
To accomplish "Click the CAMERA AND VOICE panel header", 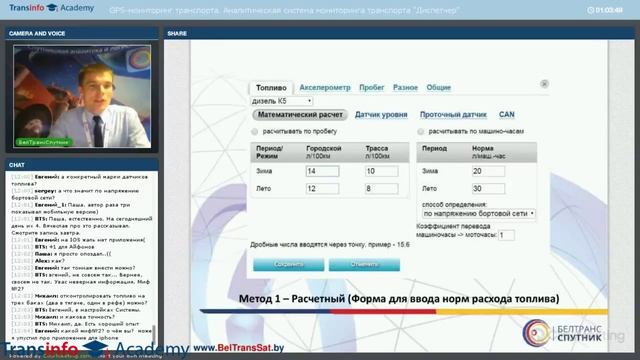I will (x=82, y=33).
